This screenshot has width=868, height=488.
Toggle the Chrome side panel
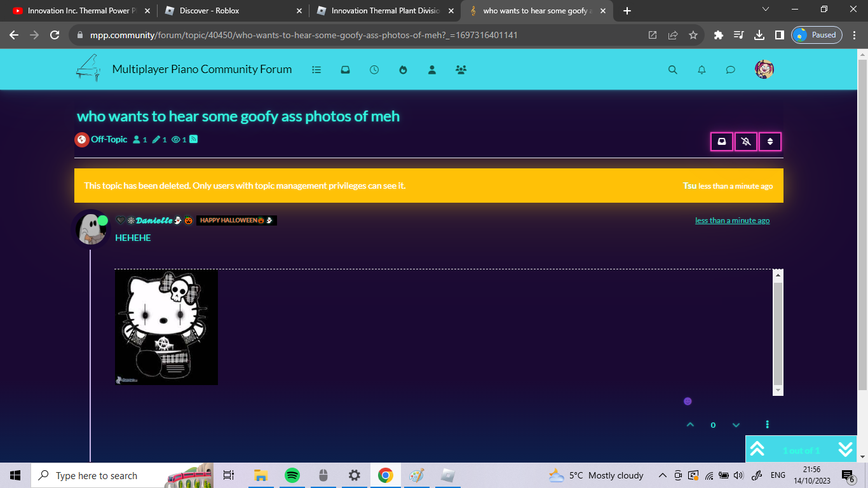(x=779, y=35)
